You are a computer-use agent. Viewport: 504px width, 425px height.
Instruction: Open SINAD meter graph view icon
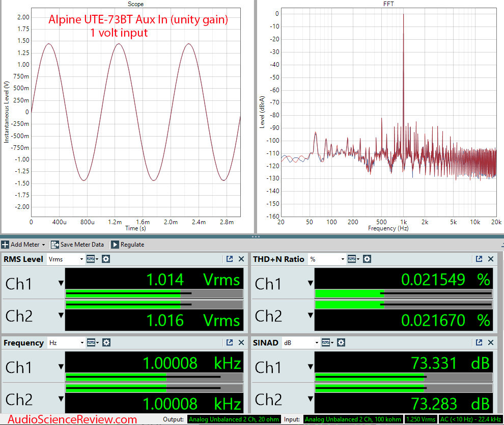point(327,342)
